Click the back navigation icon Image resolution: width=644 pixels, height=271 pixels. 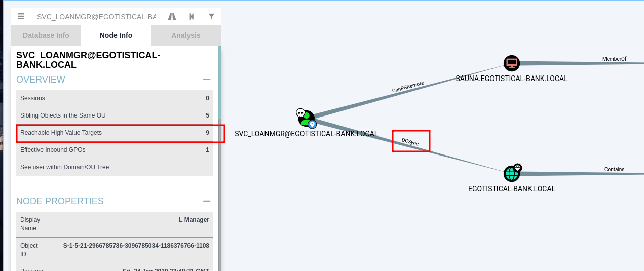click(192, 16)
